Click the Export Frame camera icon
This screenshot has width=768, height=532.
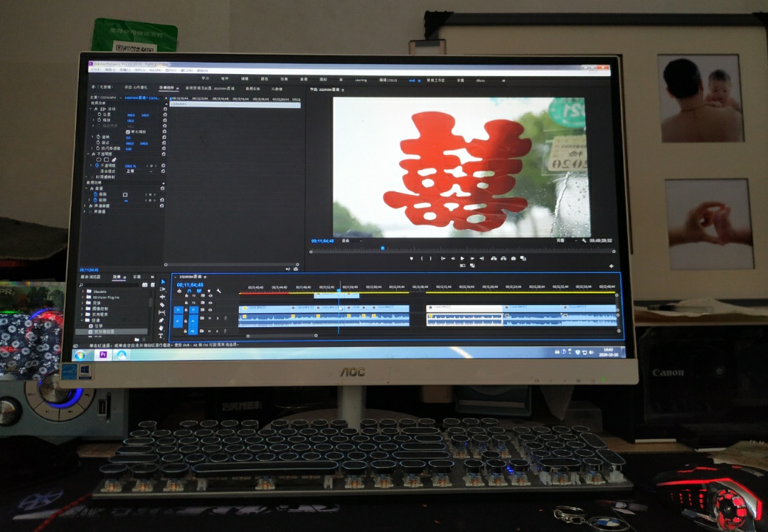click(513, 258)
